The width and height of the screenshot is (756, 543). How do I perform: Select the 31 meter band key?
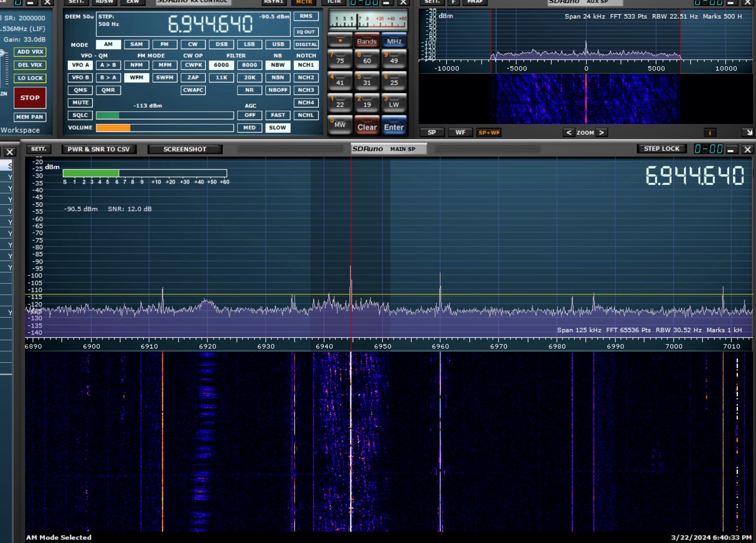pos(367,81)
